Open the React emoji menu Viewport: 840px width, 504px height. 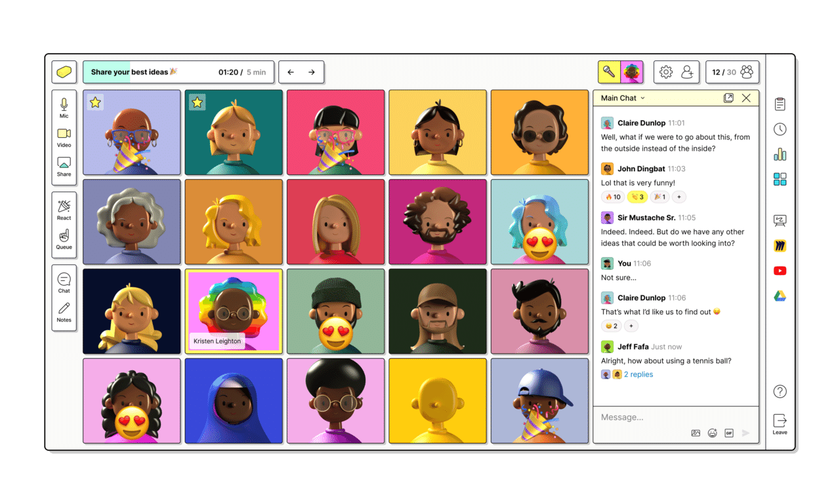64,209
